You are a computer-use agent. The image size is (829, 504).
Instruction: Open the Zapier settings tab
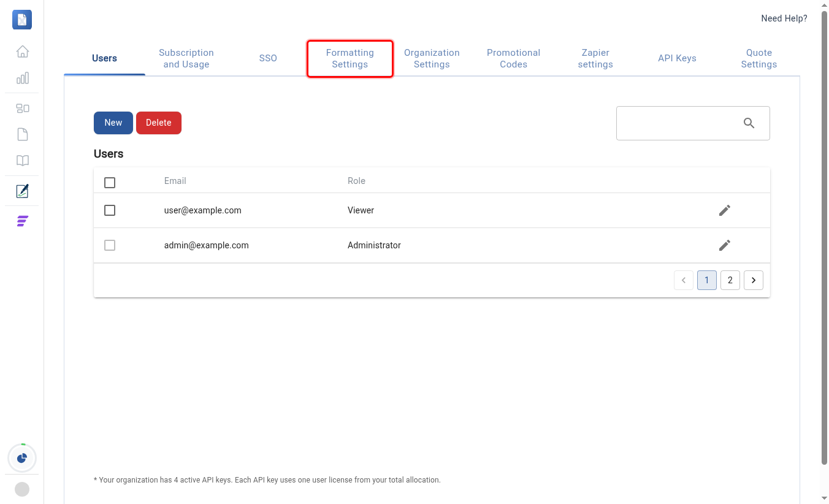pos(595,58)
